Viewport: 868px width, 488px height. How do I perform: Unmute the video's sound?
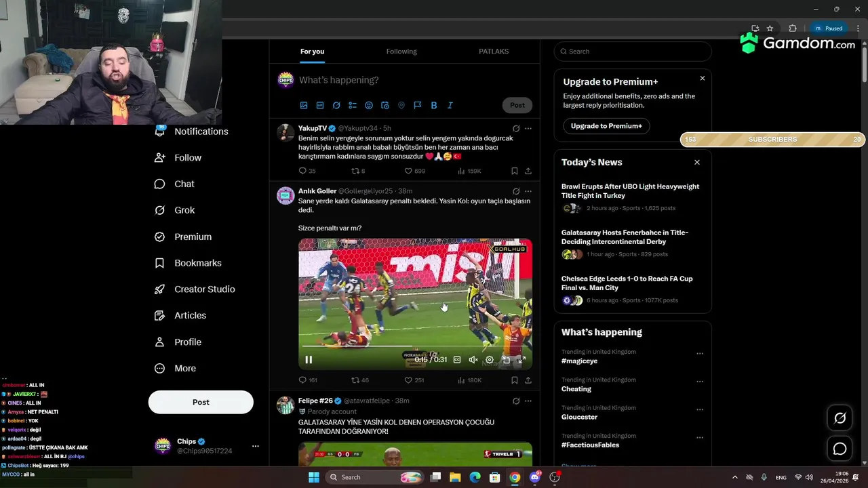pos(473,360)
